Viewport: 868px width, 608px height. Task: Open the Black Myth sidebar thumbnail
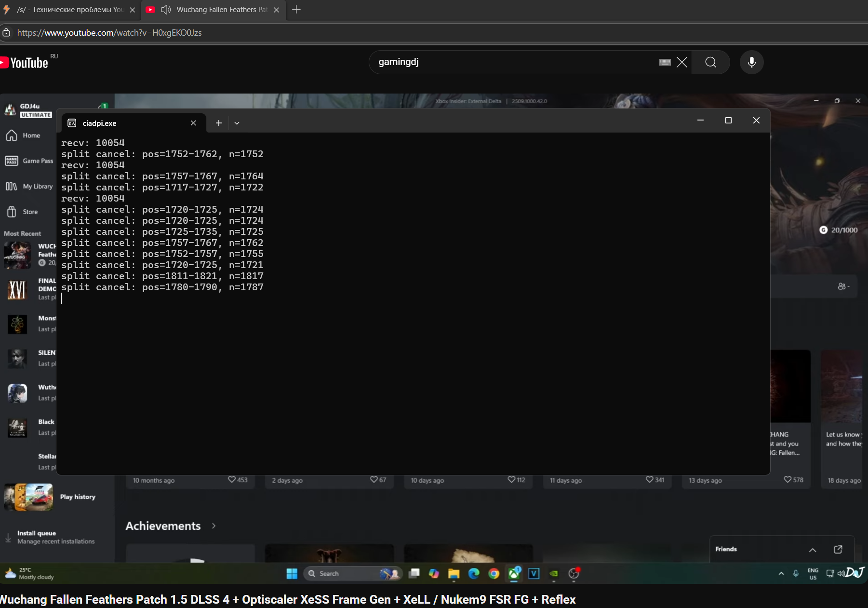coord(17,427)
